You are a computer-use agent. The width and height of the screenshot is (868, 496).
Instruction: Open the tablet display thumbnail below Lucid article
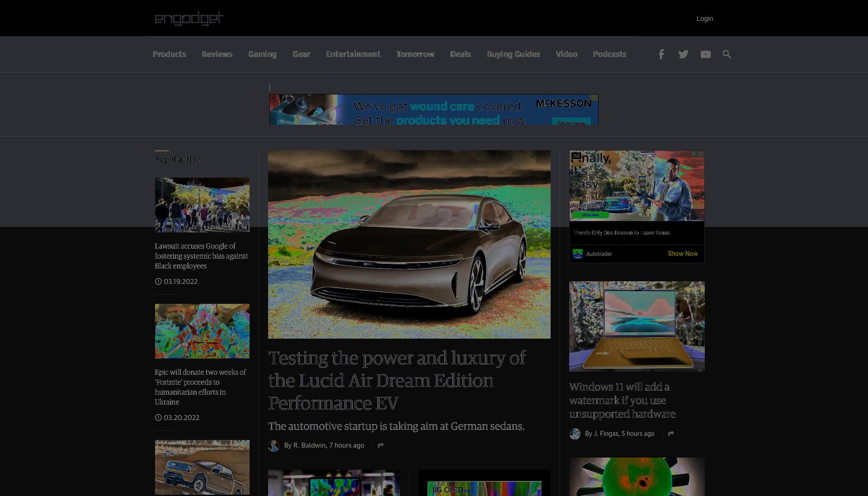(x=334, y=483)
